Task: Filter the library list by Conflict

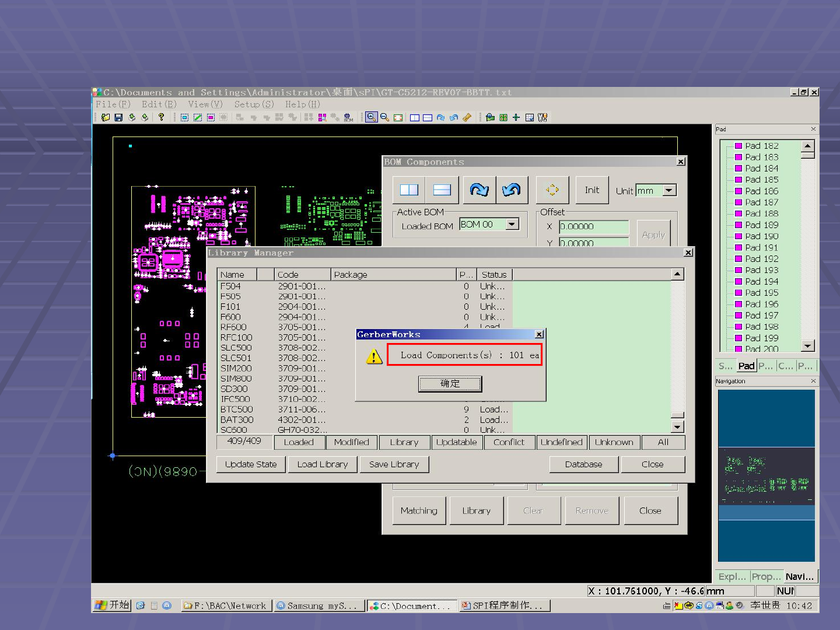Action: click(509, 442)
